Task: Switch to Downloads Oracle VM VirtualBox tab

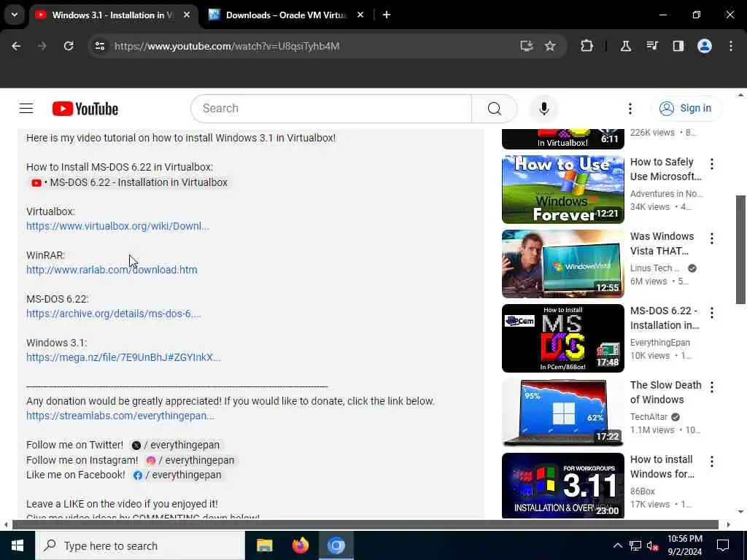Action: (286, 15)
